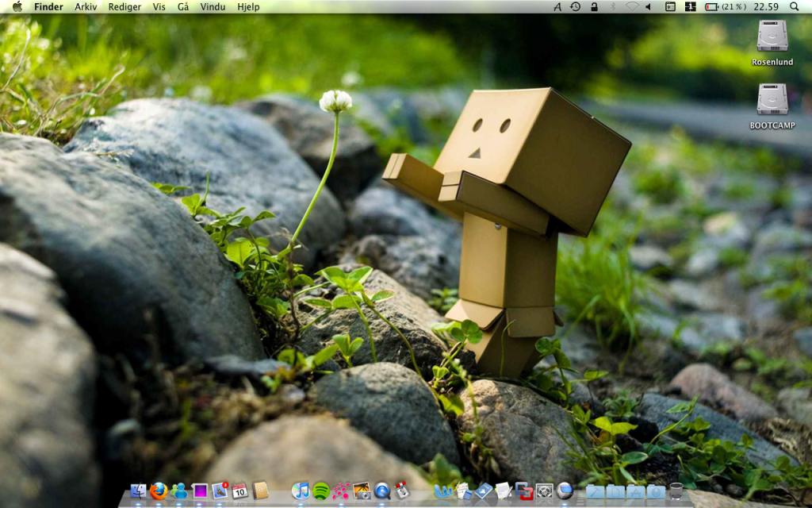Image resolution: width=812 pixels, height=508 pixels.
Task: Open the Vis menu
Action: [159, 6]
